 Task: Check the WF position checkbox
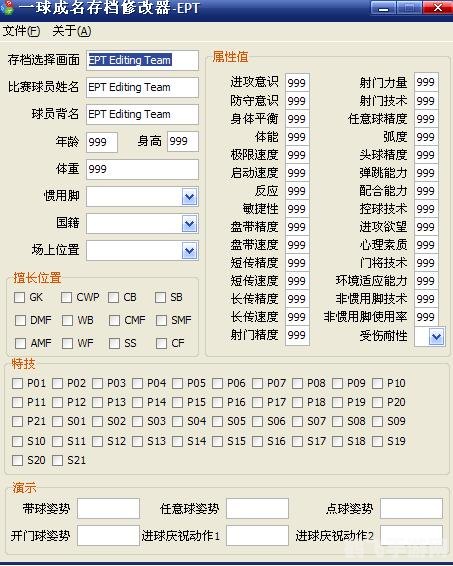67,343
